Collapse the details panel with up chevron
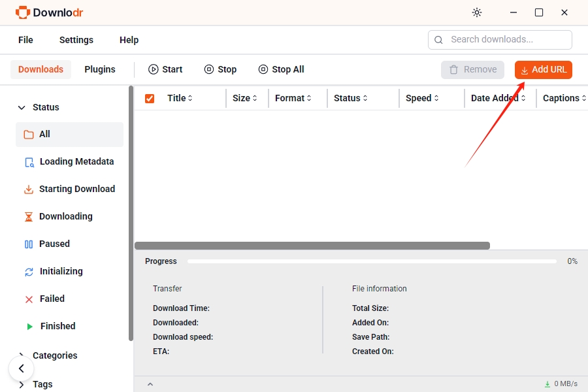588x392 pixels. pyautogui.click(x=150, y=384)
